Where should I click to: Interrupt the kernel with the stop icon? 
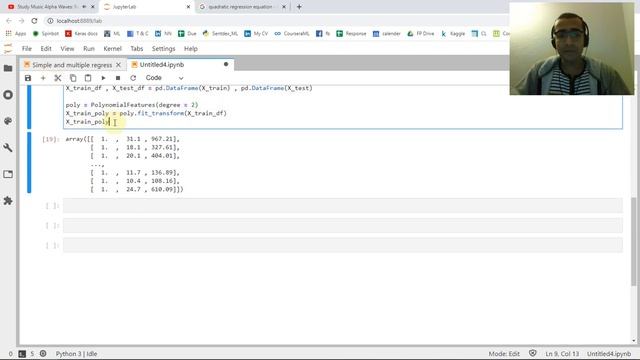point(118,78)
